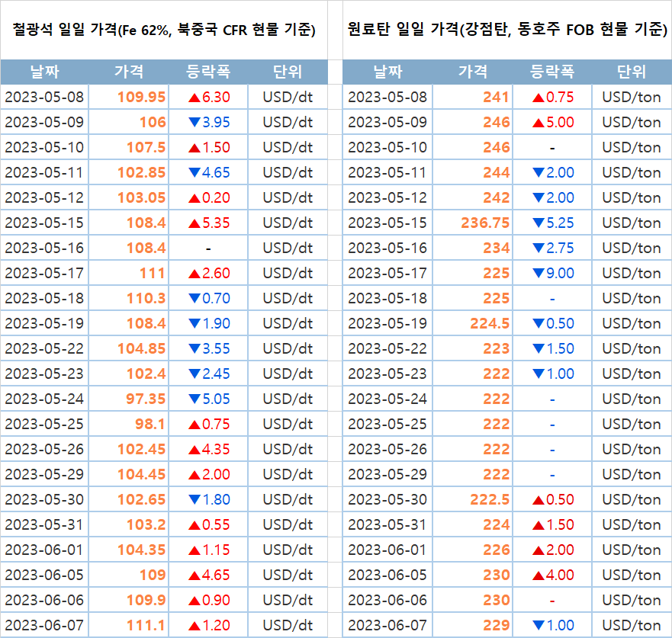Click the blue down arrow beside 3.95
This screenshot has height=638, width=672.
point(194,122)
